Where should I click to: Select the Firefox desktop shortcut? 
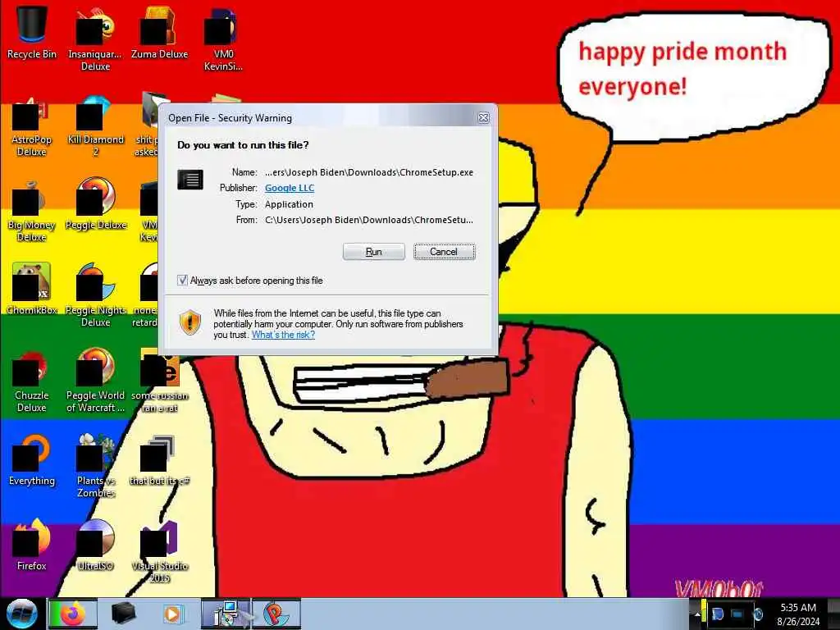tap(32, 544)
